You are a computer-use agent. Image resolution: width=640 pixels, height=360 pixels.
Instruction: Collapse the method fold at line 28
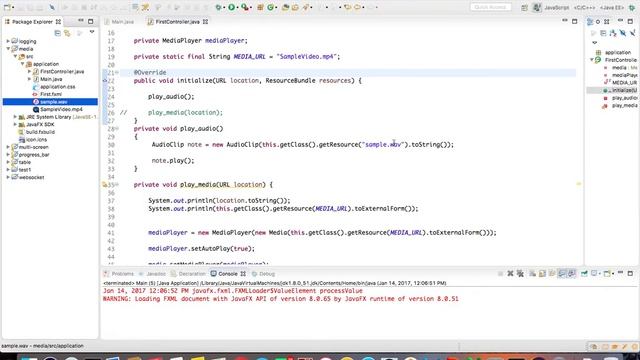(x=117, y=129)
